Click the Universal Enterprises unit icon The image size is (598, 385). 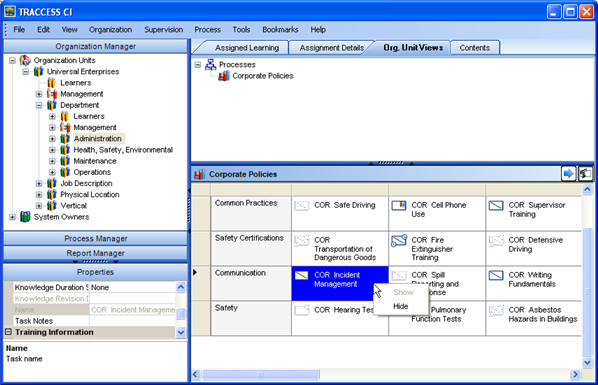point(38,71)
